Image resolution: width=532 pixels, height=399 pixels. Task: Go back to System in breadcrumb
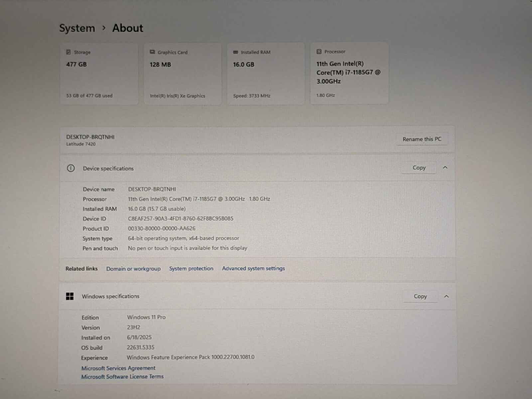(77, 28)
